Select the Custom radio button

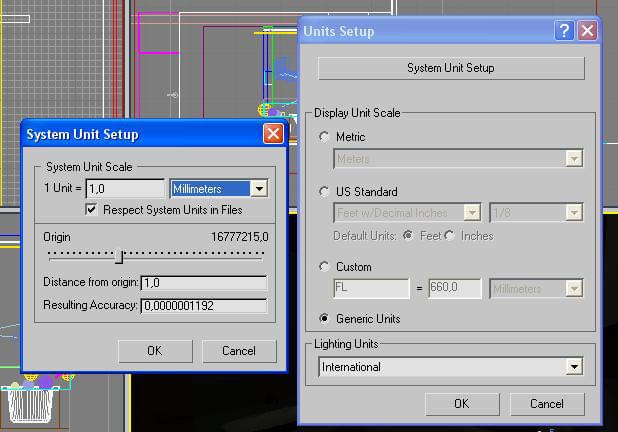(324, 267)
